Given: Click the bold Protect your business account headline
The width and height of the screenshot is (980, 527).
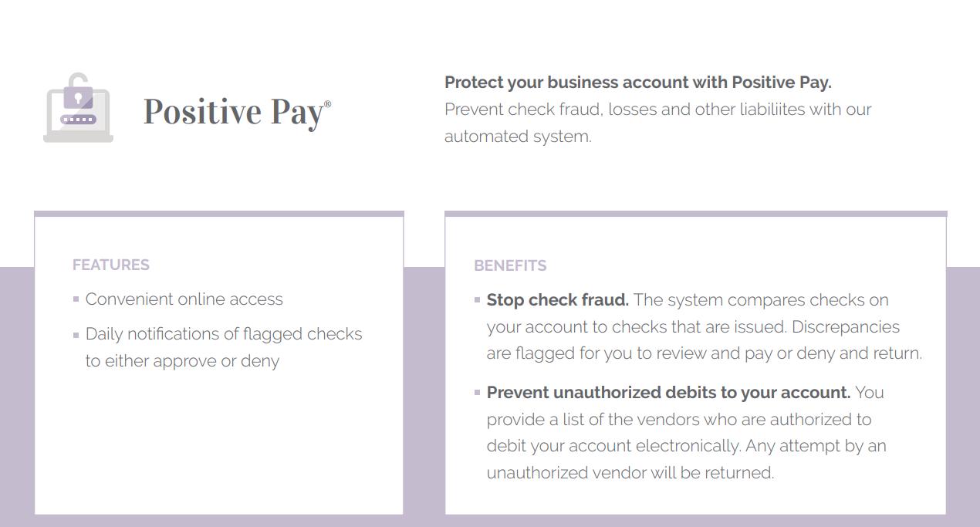Looking at the screenshot, I should point(637,83).
